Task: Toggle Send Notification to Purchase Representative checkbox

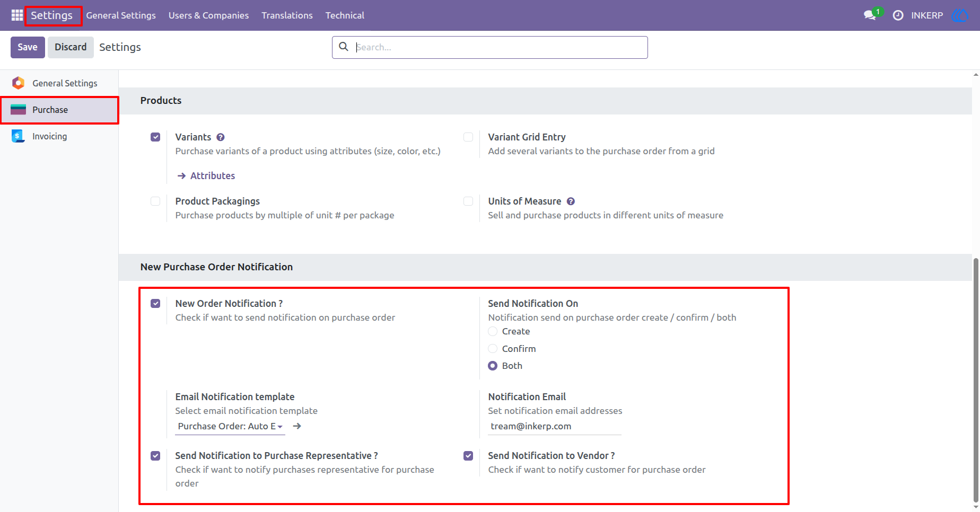Action: tap(155, 456)
